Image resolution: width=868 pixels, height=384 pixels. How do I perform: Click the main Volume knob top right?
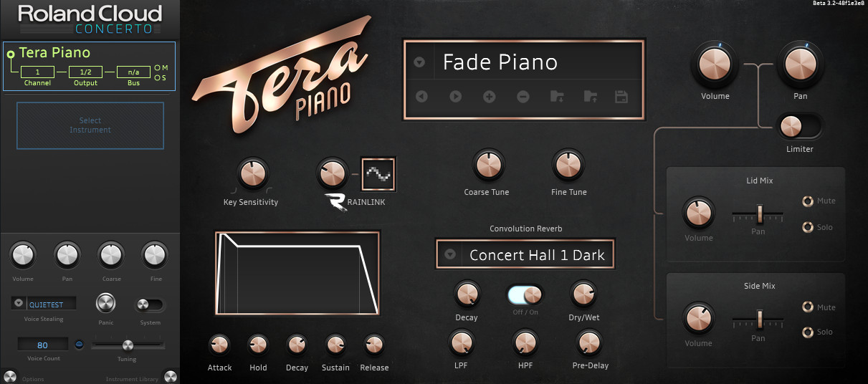click(715, 64)
